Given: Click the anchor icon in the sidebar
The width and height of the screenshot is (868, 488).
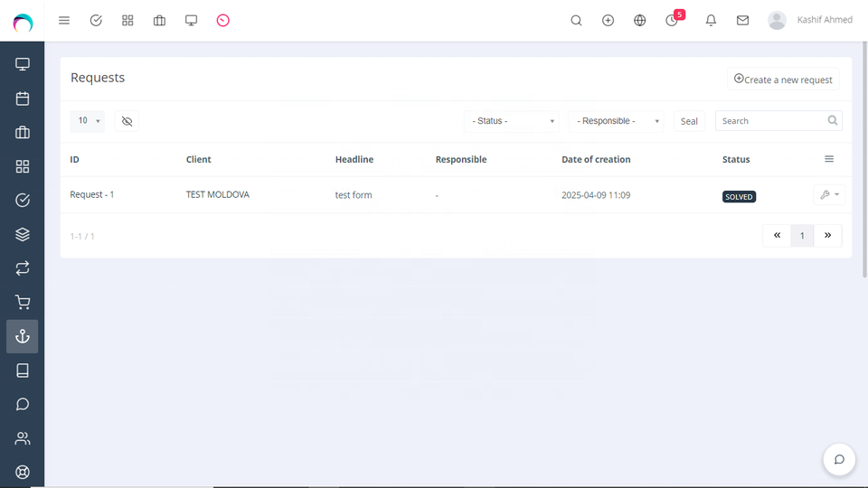Looking at the screenshot, I should coord(23,336).
